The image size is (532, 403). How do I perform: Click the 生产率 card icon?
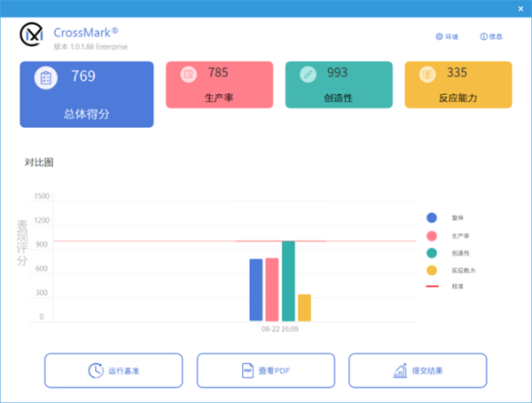click(x=189, y=74)
